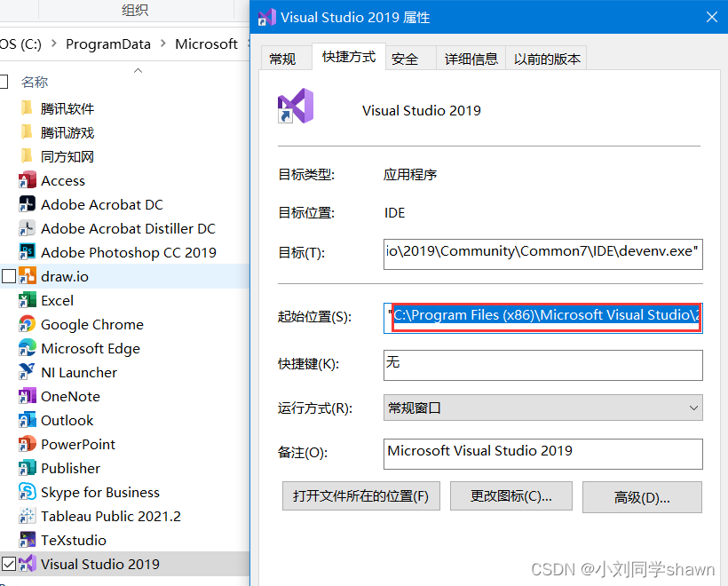Viewport: 728px width, 586px height.
Task: Click the NI Launcher icon
Action: pyautogui.click(x=28, y=372)
